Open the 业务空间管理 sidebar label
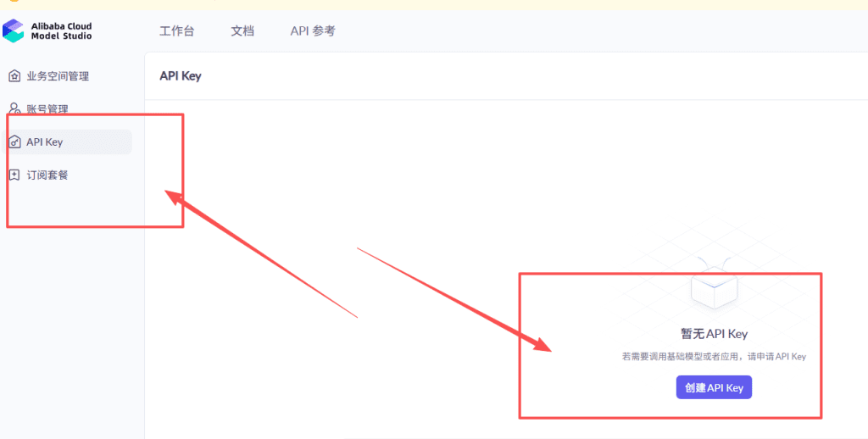 (58, 76)
